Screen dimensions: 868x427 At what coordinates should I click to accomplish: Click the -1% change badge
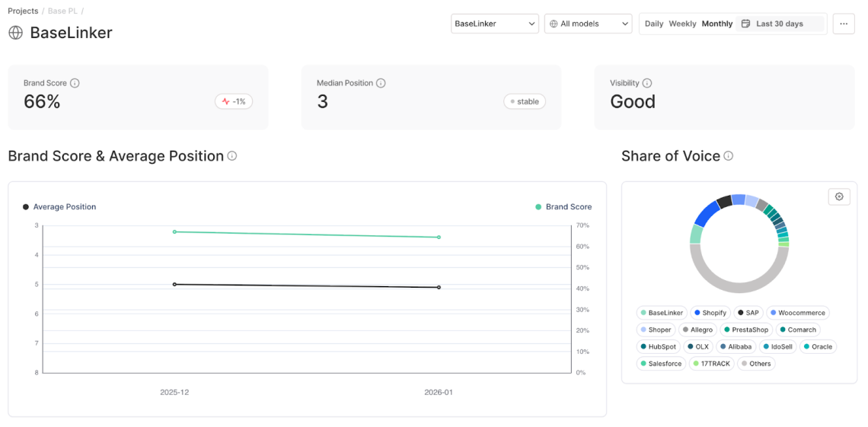235,102
